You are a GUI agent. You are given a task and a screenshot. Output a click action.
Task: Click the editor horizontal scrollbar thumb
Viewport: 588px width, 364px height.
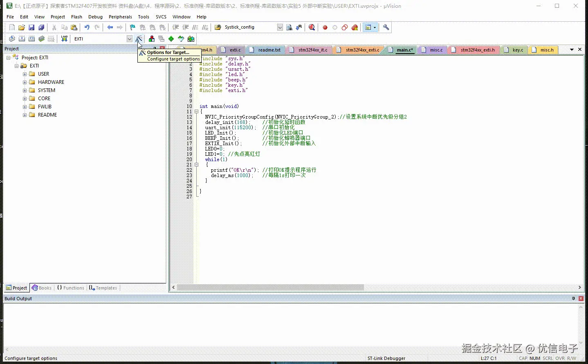[270, 288]
